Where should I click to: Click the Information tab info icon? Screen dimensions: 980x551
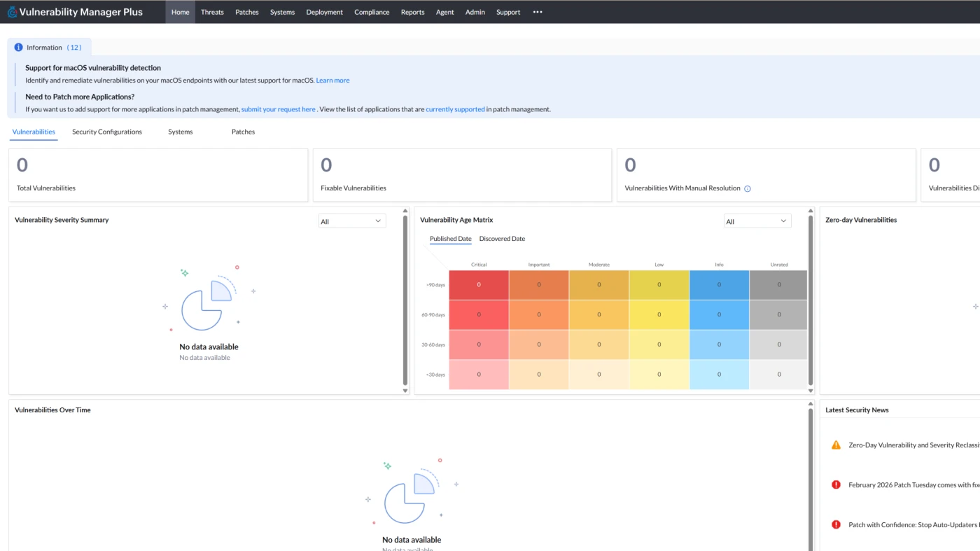coord(18,48)
